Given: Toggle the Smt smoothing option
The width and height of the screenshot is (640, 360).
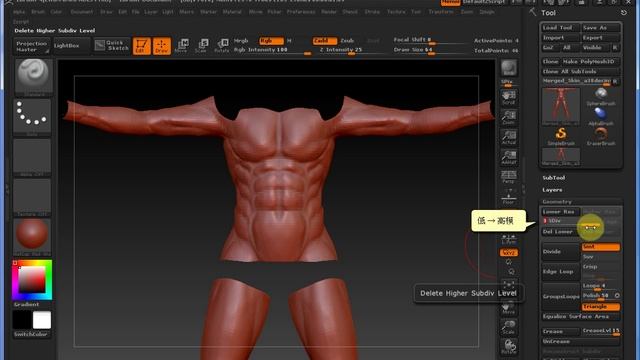Looking at the screenshot, I should pyautogui.click(x=601, y=247).
